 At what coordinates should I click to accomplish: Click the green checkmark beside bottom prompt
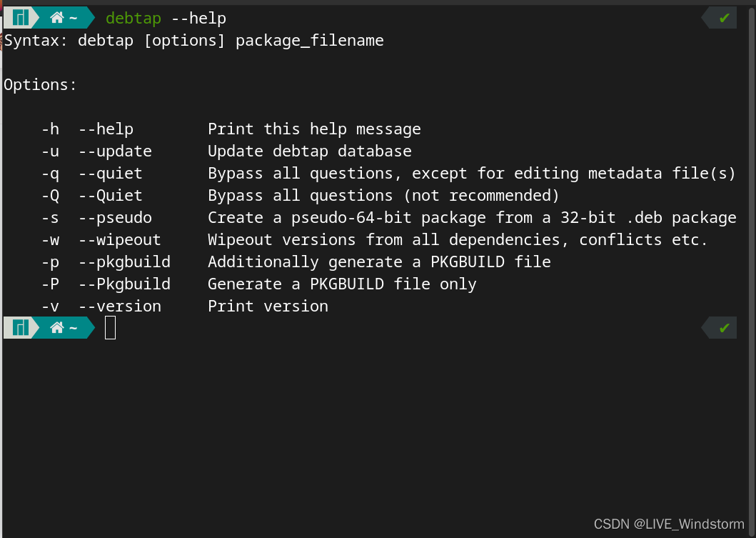point(724,328)
